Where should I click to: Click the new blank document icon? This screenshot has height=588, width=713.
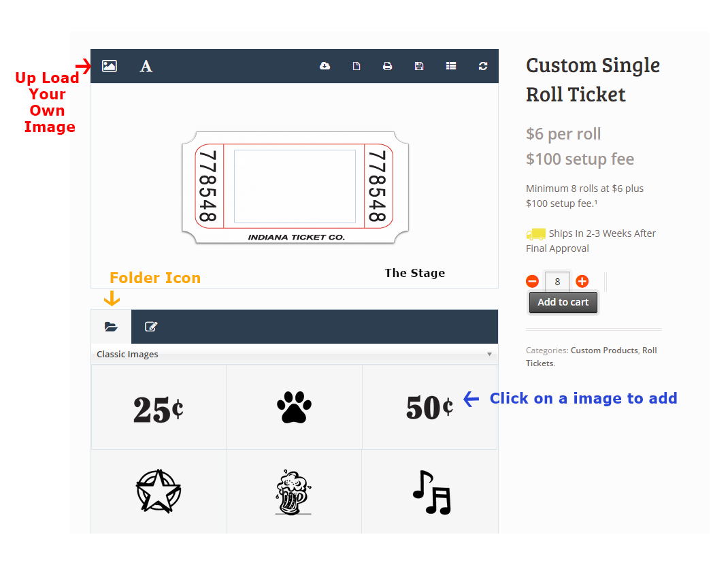(356, 66)
